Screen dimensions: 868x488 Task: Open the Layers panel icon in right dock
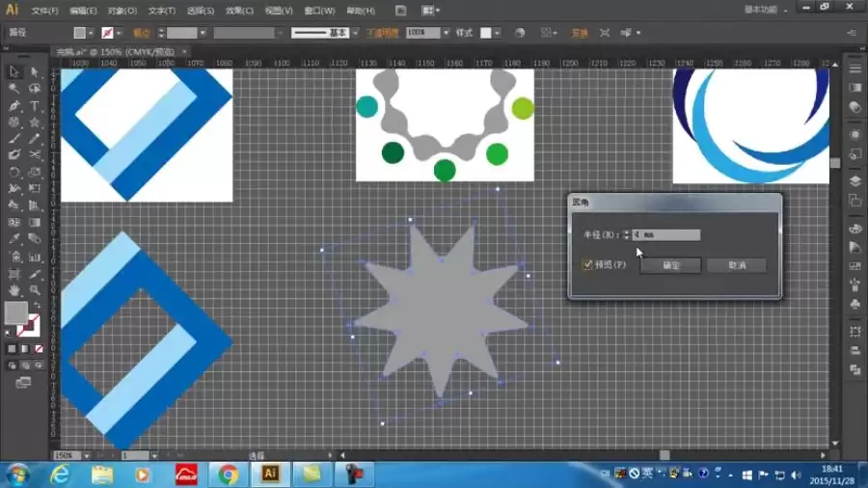(x=854, y=181)
